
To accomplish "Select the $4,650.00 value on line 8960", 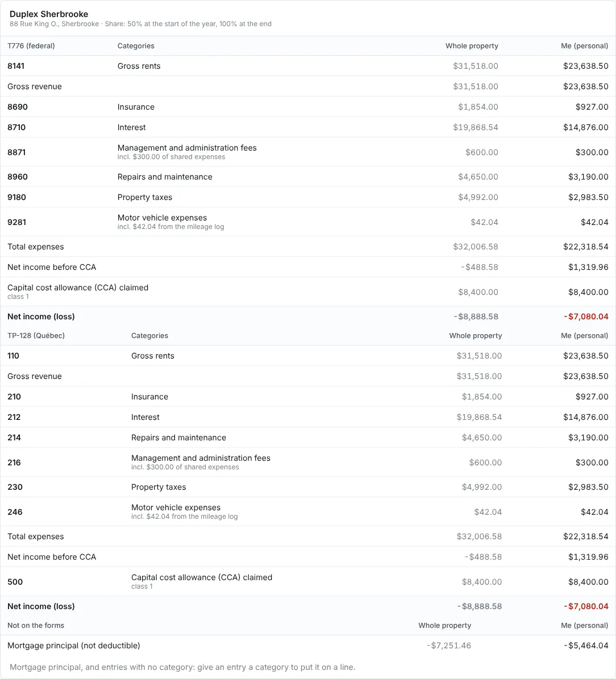I will [478, 177].
